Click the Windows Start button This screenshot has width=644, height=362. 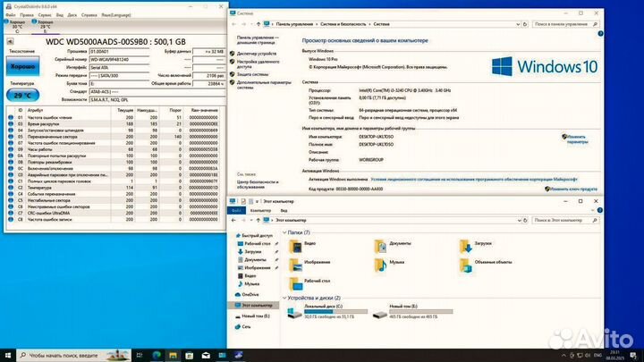pyautogui.click(x=8, y=355)
